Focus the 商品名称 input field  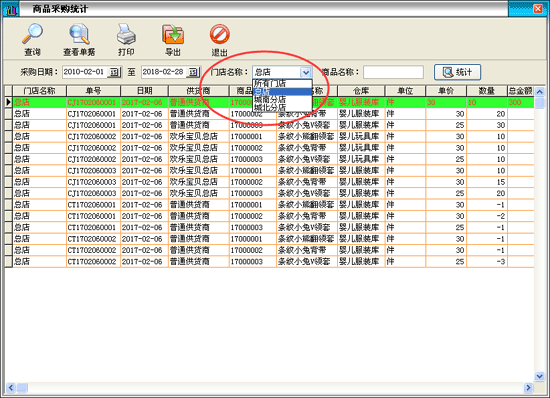(393, 72)
